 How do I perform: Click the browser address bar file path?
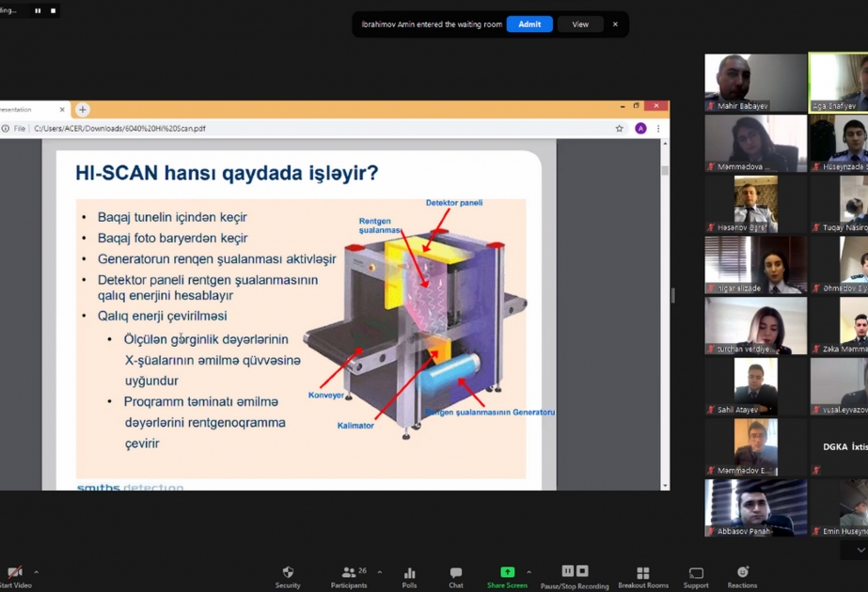point(119,129)
